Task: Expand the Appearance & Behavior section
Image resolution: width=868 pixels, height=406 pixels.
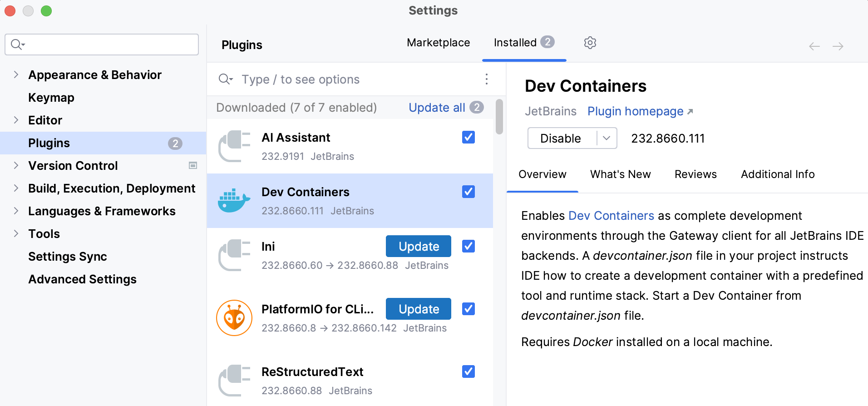Action: (16, 75)
